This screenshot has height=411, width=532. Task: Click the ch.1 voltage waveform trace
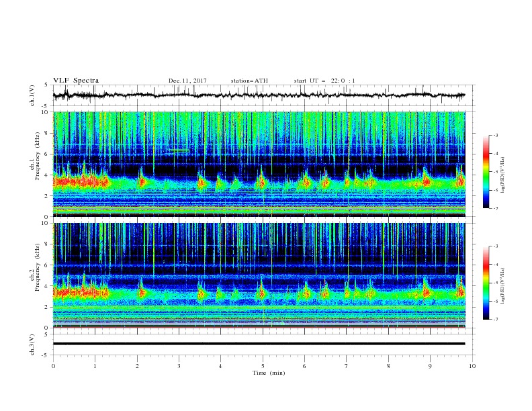pos(259,95)
